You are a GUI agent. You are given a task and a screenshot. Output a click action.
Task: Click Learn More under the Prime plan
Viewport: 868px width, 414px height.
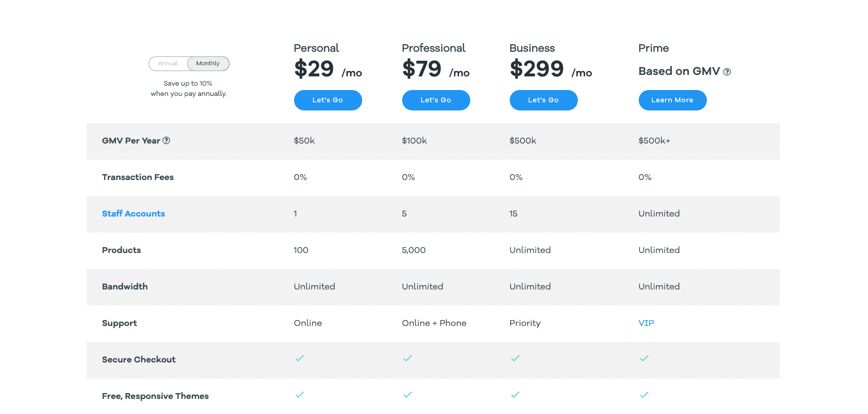(x=672, y=100)
